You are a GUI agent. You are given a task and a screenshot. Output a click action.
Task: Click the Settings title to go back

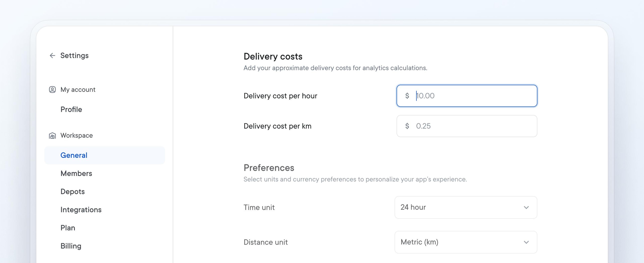point(75,55)
